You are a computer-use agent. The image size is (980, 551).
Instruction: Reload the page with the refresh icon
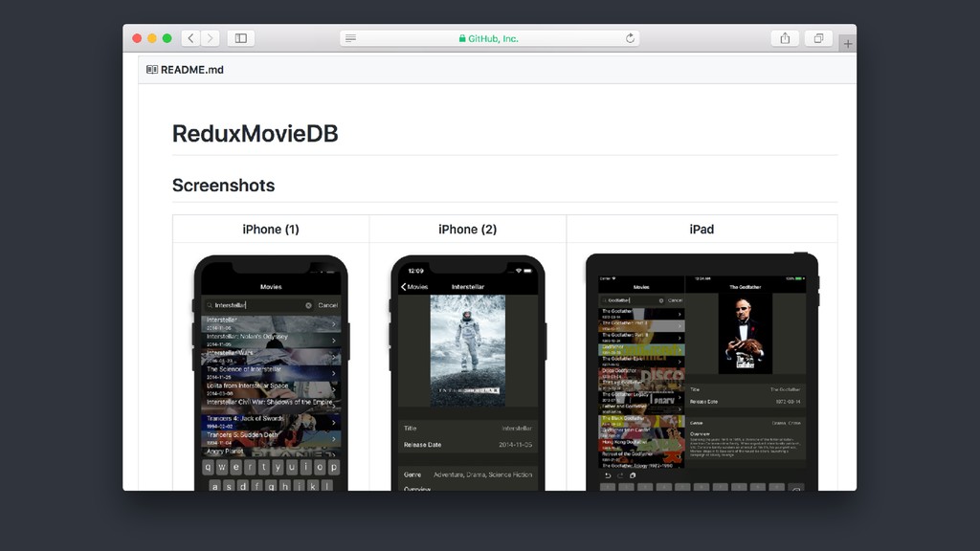(x=630, y=38)
